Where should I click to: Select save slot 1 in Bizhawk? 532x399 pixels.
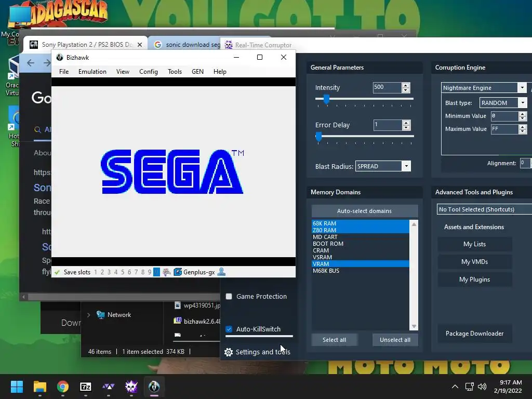pos(96,272)
